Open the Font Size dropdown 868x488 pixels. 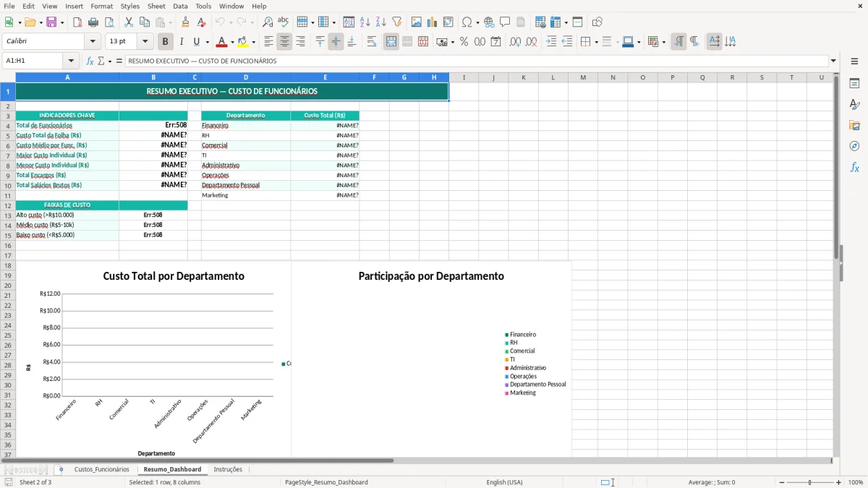tap(145, 42)
